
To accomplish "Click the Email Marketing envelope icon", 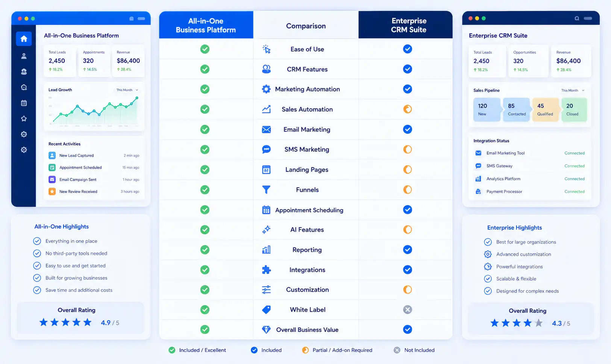I will click(266, 129).
